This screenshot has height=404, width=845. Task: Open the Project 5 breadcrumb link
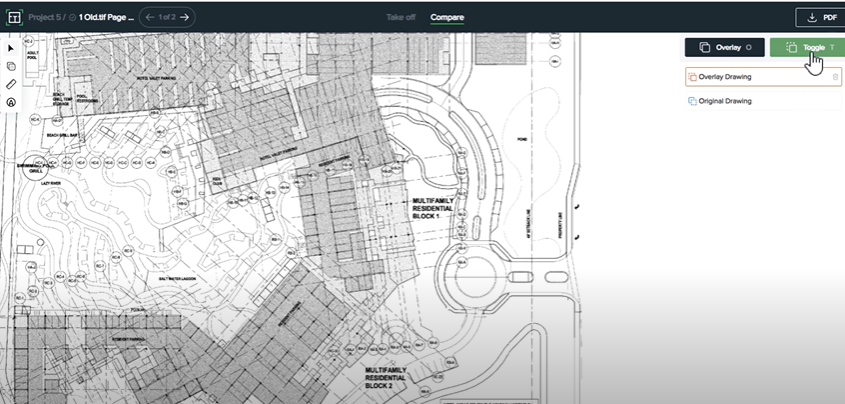pyautogui.click(x=44, y=17)
